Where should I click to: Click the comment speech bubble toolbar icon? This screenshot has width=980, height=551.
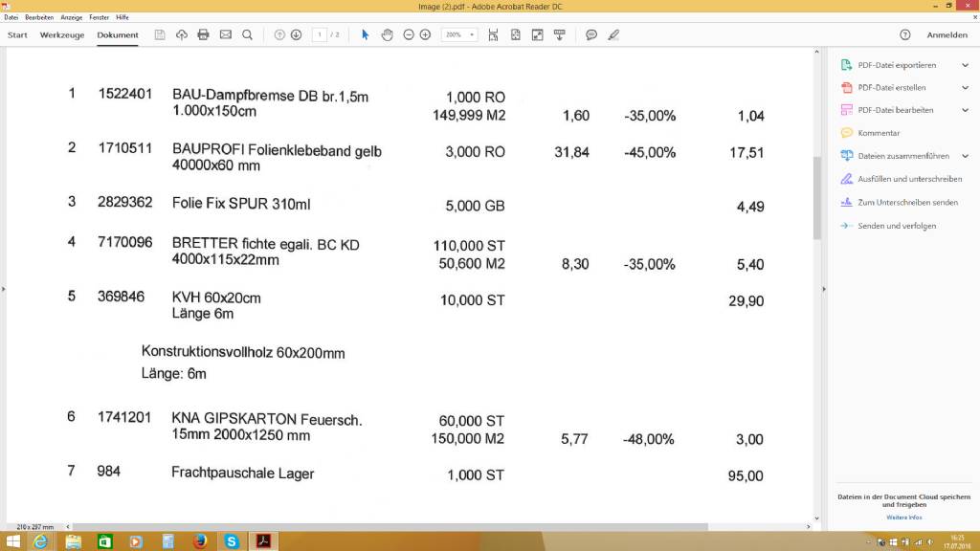click(591, 34)
